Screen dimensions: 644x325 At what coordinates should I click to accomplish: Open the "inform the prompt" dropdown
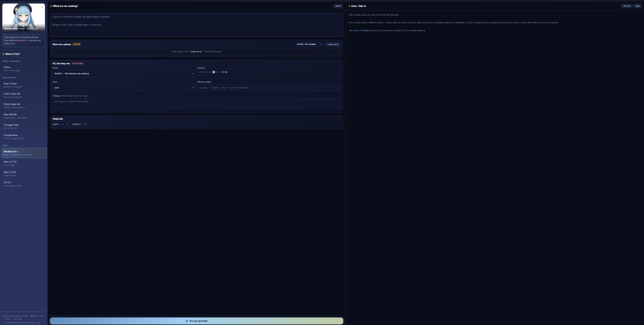point(309,44)
